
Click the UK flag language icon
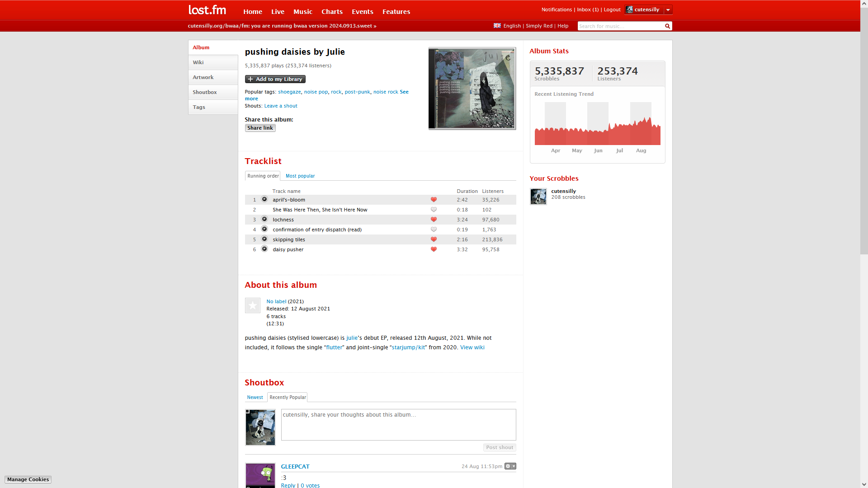[497, 26]
